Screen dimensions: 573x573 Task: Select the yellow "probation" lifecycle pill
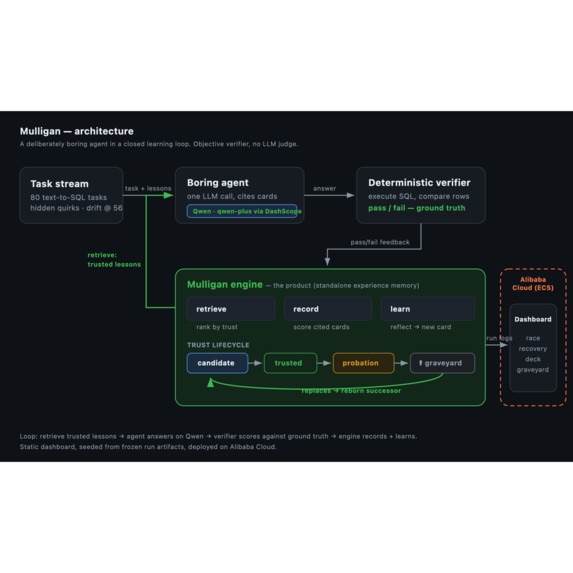click(364, 363)
